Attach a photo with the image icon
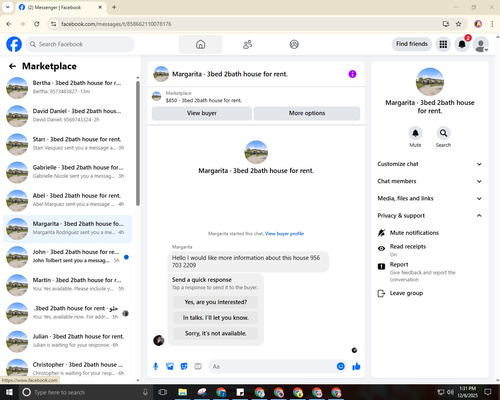This screenshot has width=500, height=400. click(170, 366)
